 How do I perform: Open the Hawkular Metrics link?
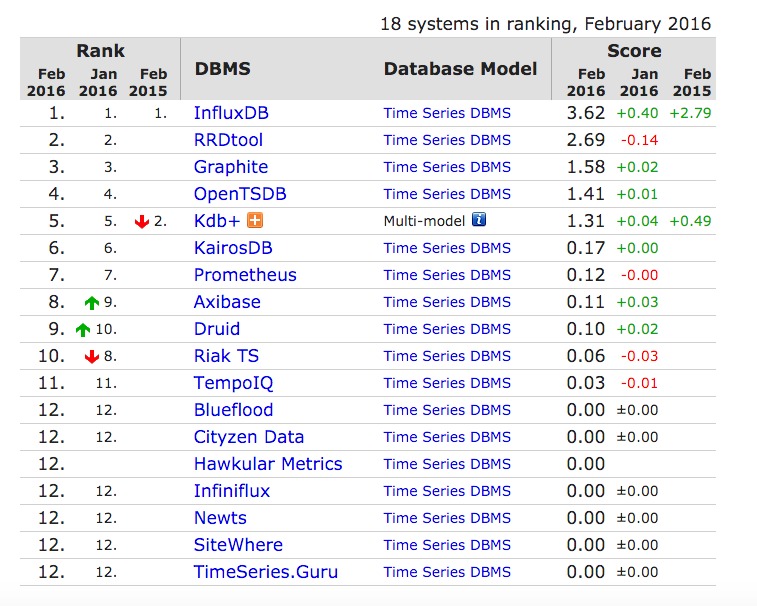[x=268, y=464]
